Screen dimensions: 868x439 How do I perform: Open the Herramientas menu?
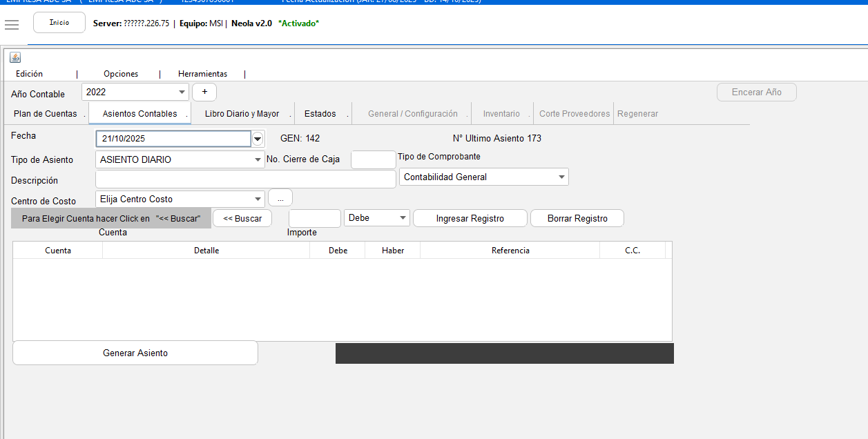point(202,74)
